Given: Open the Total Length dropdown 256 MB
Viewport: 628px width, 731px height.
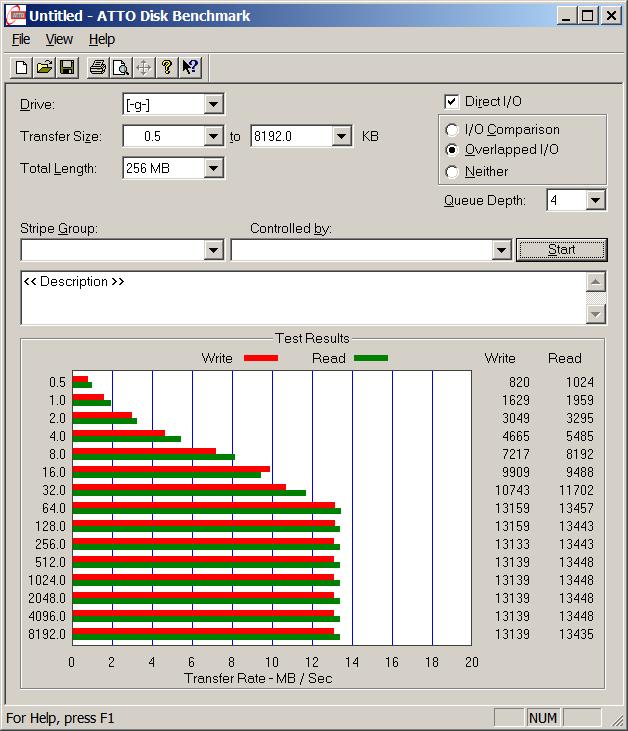Looking at the screenshot, I should click(x=213, y=168).
